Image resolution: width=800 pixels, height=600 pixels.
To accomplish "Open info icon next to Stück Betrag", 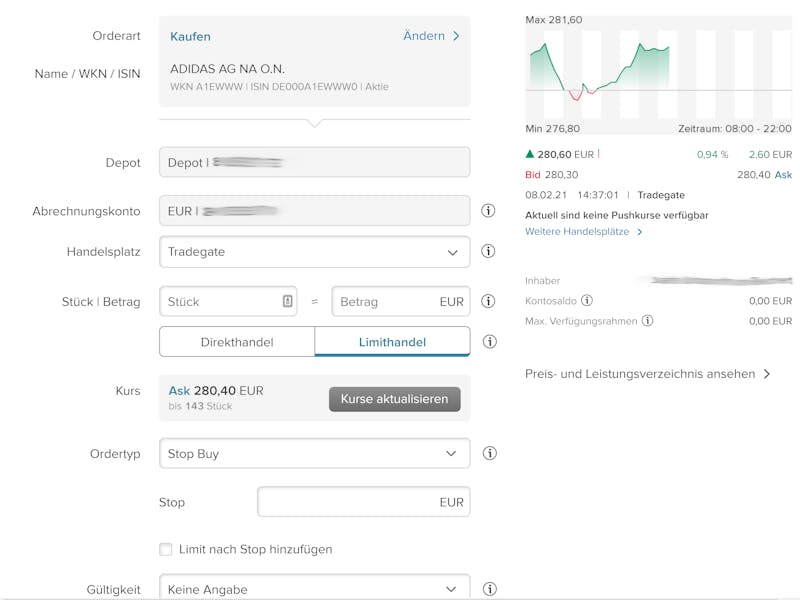I will [x=488, y=301].
